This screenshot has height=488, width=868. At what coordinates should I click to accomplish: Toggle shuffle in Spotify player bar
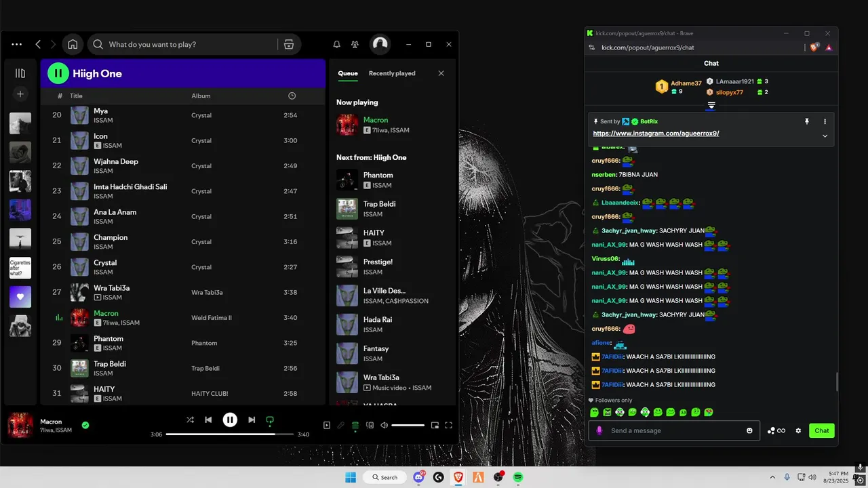190,420
